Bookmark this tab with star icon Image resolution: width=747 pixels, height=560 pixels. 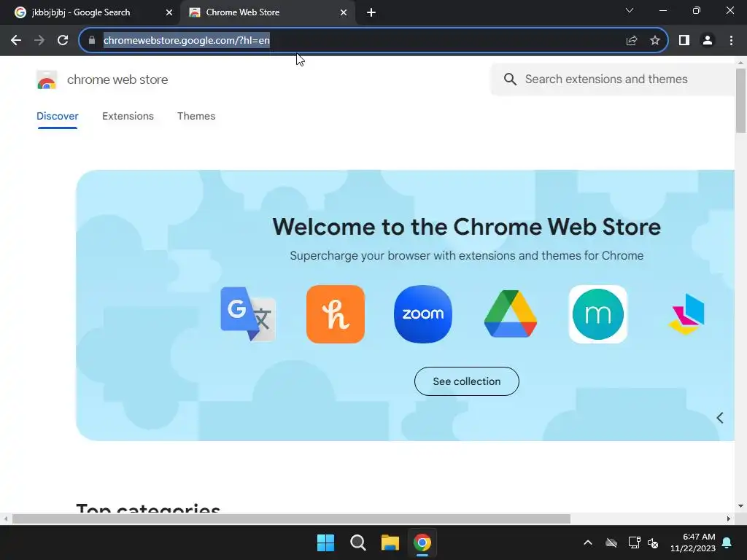655,41
